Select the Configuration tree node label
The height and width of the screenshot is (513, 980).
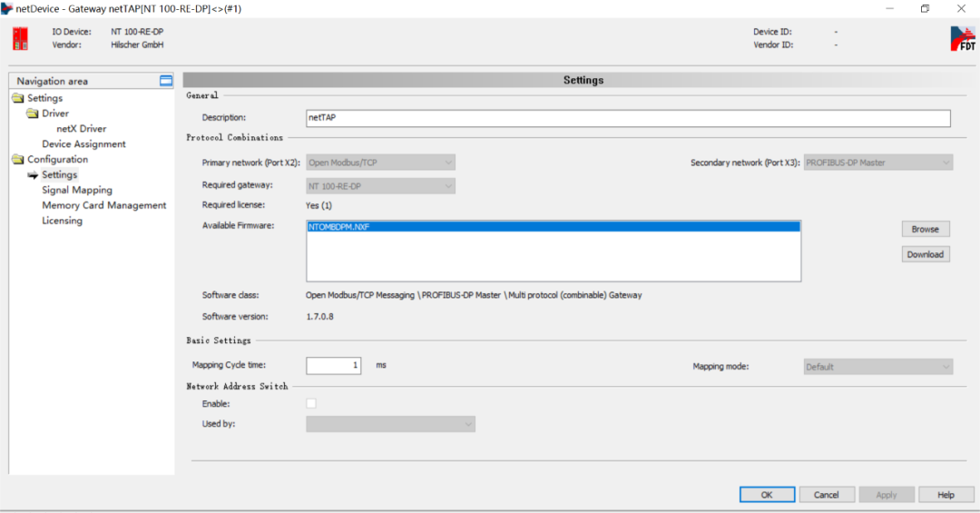tap(57, 160)
